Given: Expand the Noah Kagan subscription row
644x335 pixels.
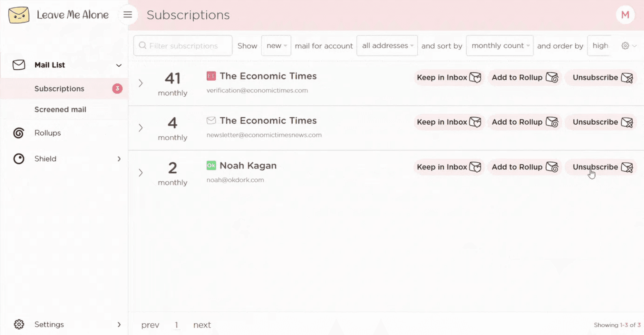Looking at the screenshot, I should click(x=141, y=173).
